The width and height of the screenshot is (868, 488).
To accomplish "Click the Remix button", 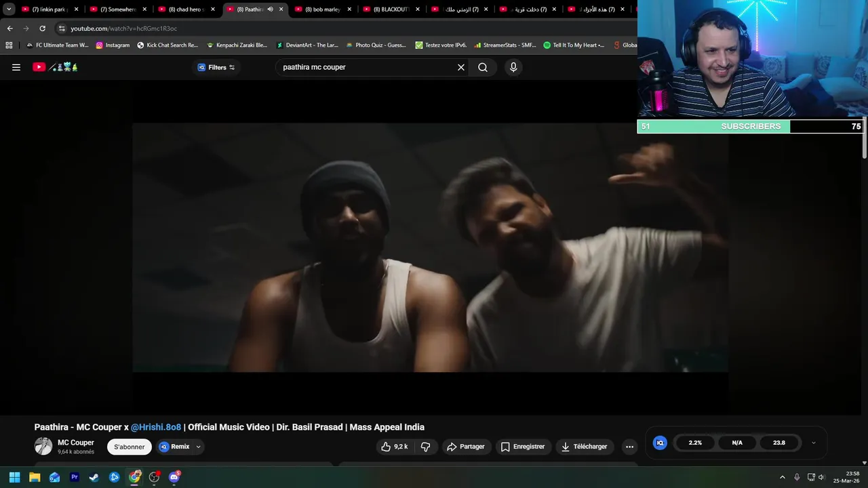I will (x=175, y=447).
